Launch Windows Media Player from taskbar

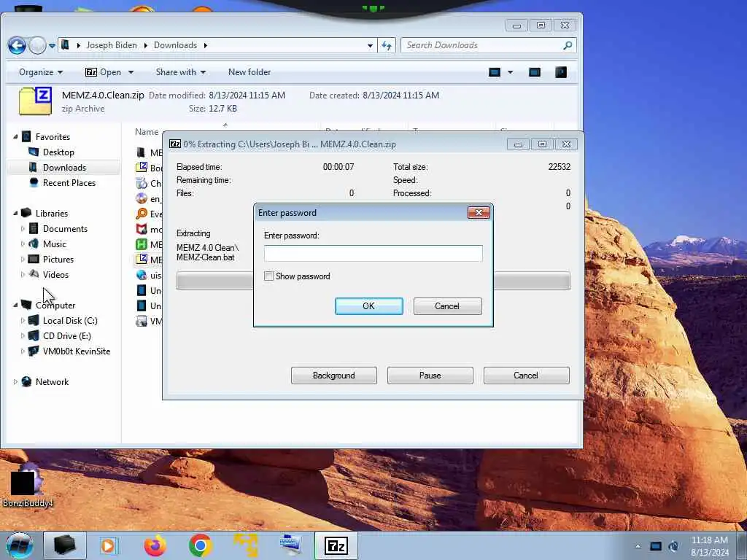[x=109, y=545]
